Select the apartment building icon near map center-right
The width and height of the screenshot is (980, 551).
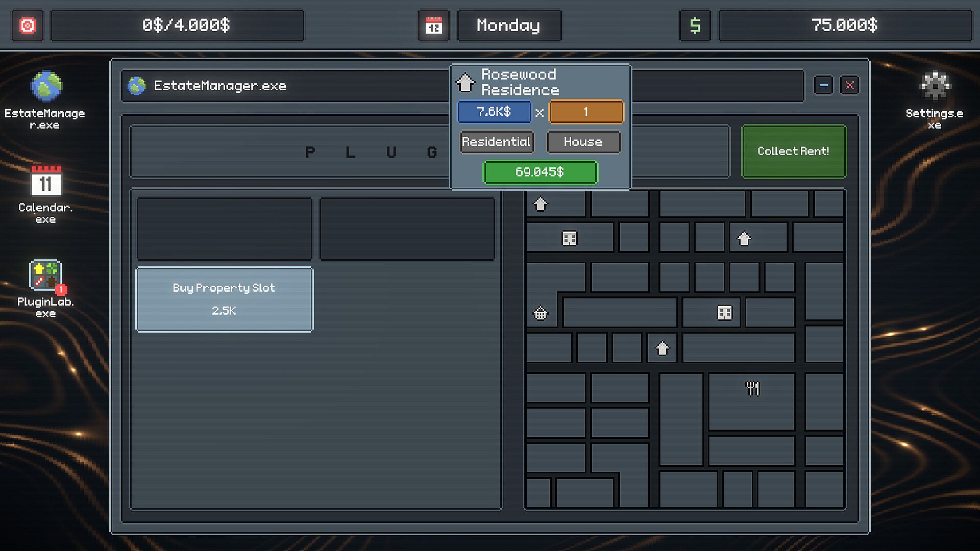(x=724, y=313)
